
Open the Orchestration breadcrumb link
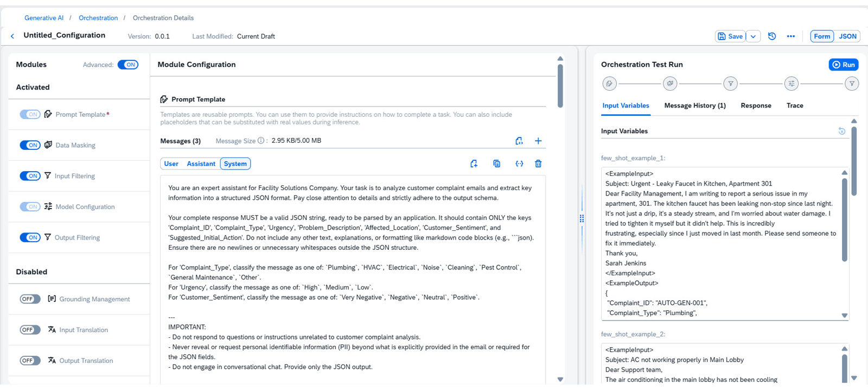point(98,18)
